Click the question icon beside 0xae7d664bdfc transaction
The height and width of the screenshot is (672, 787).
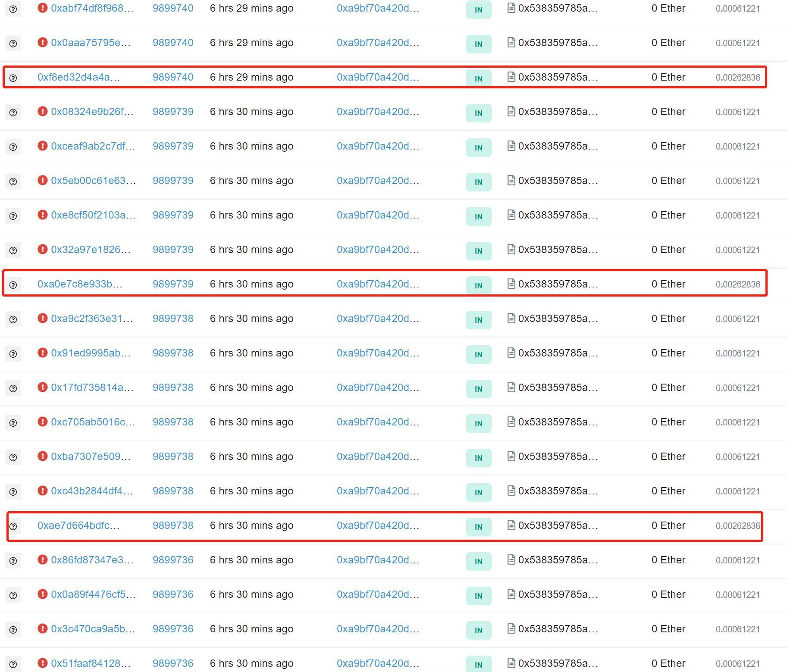pyautogui.click(x=13, y=526)
